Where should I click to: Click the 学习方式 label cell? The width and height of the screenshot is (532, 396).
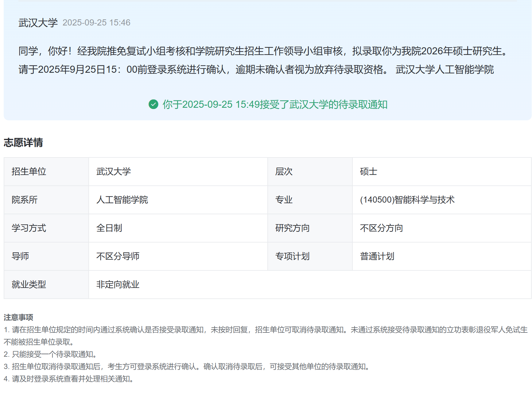pos(46,228)
